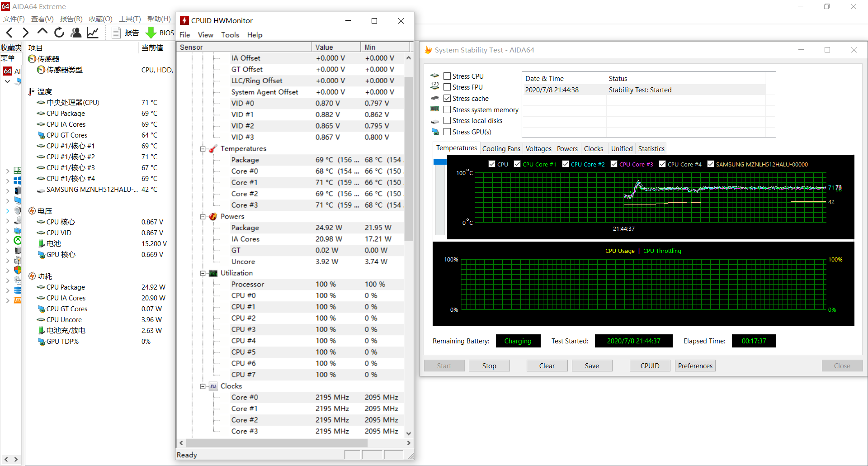
Task: Enable the Stress GPU(s) checkbox
Action: (447, 132)
